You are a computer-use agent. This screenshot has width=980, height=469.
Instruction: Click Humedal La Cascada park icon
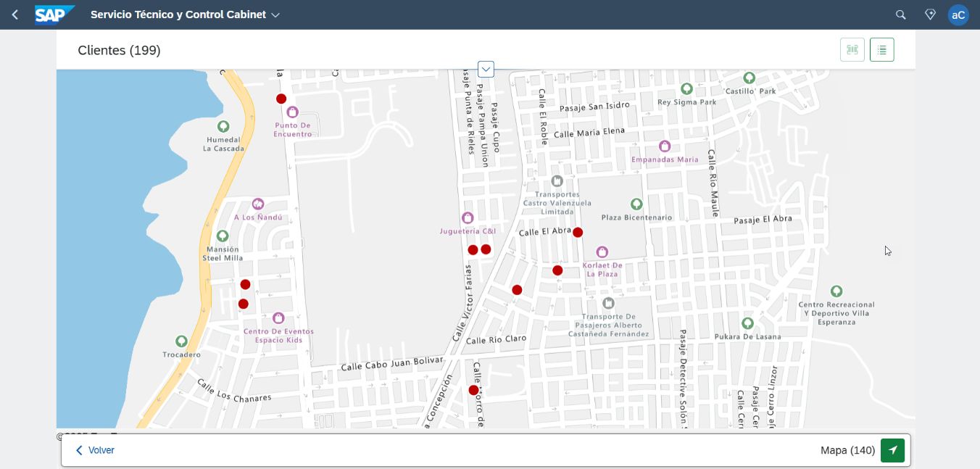pyautogui.click(x=224, y=127)
